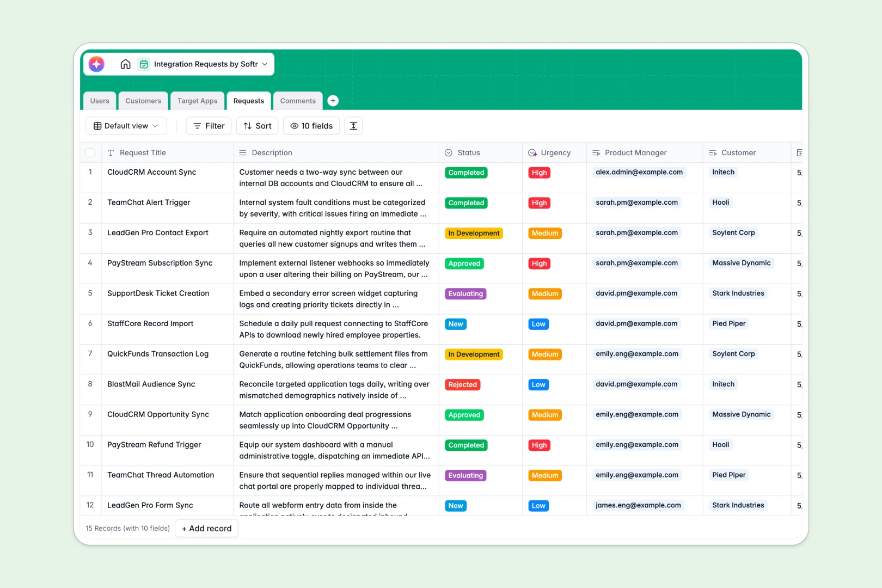Click the Request Title column header

point(167,153)
